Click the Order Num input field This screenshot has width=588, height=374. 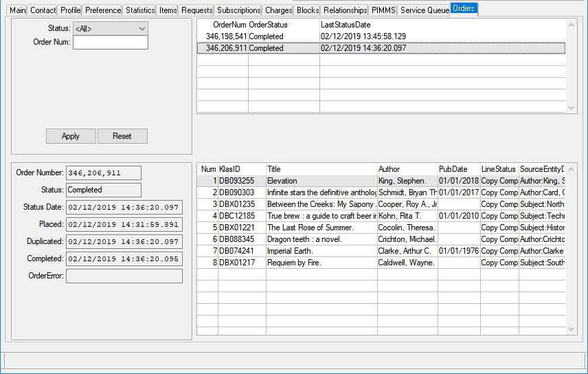pos(110,43)
